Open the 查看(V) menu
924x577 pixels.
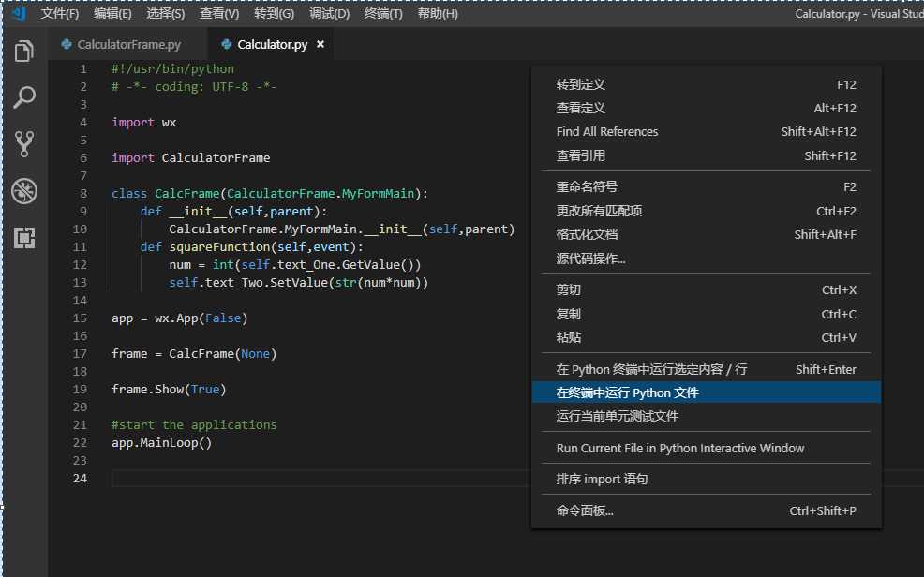(219, 13)
